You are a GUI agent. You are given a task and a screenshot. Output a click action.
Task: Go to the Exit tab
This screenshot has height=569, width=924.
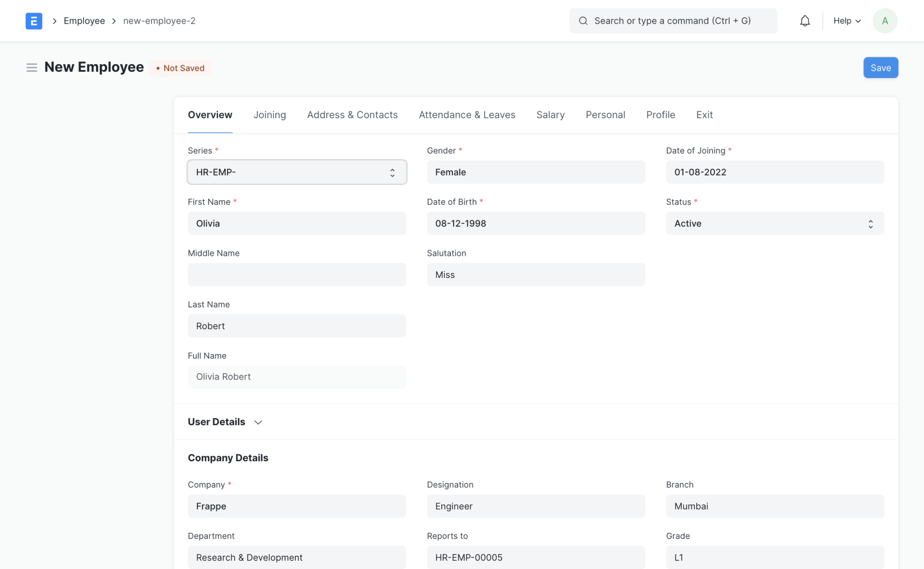(x=704, y=115)
